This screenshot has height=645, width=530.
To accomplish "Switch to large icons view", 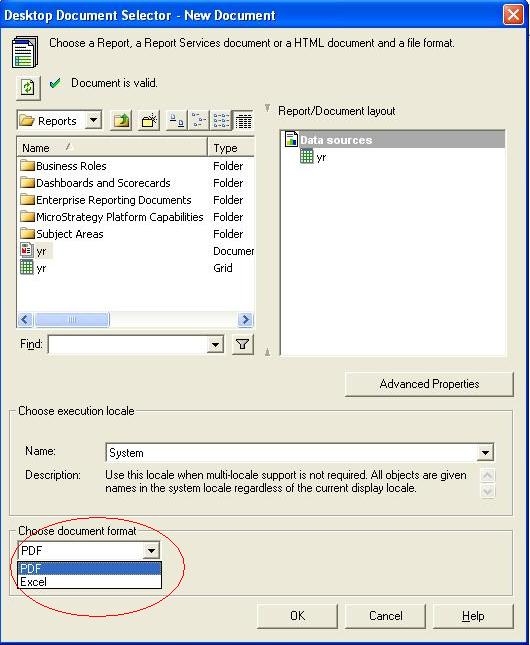I will pos(177,121).
